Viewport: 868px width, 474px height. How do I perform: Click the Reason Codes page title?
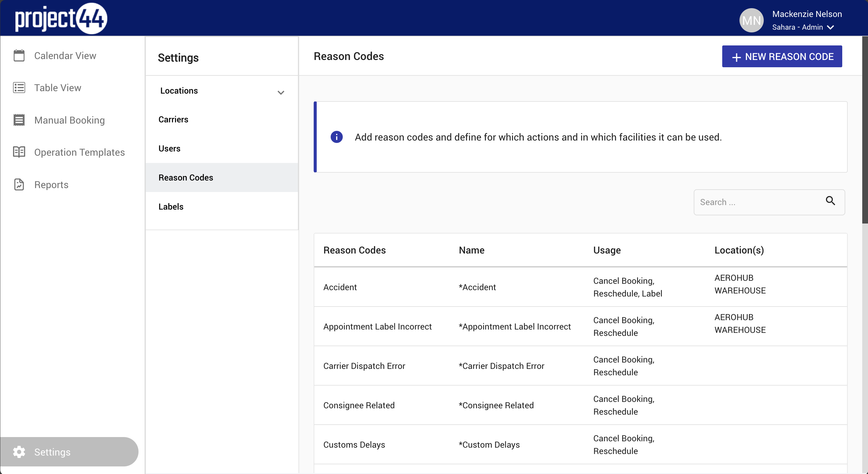[x=349, y=56]
